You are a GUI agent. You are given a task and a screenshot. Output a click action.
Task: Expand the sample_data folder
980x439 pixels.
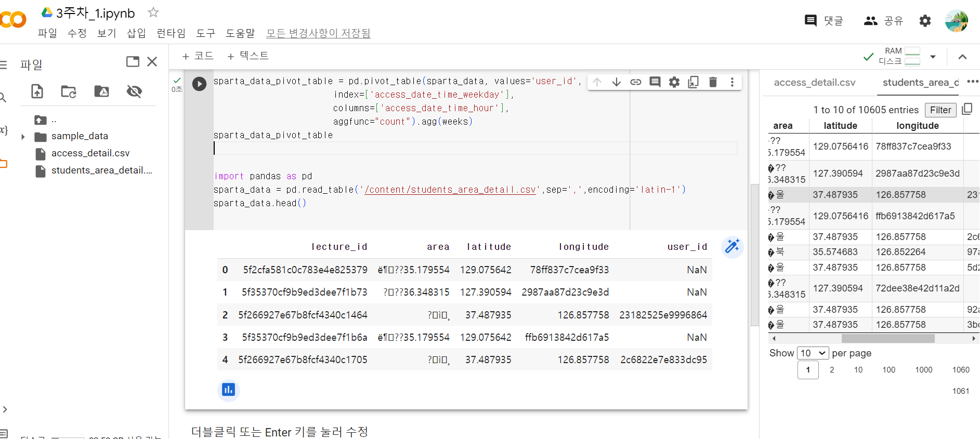(23, 137)
